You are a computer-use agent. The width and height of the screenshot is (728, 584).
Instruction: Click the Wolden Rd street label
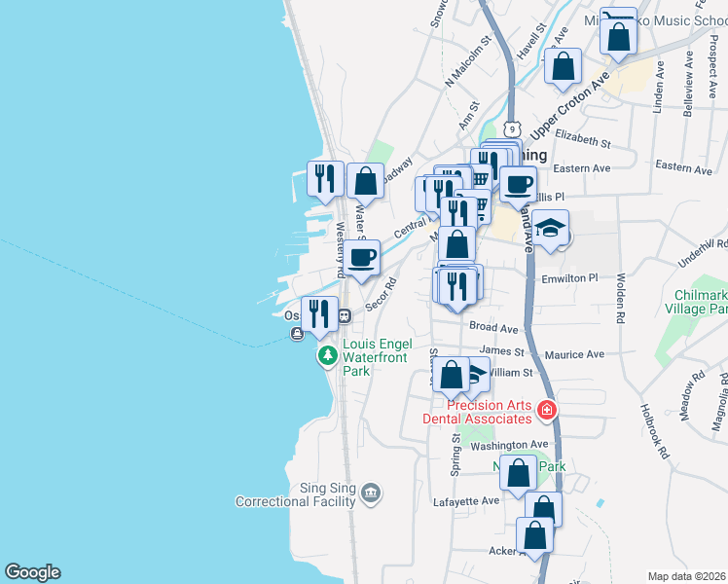coord(621,298)
